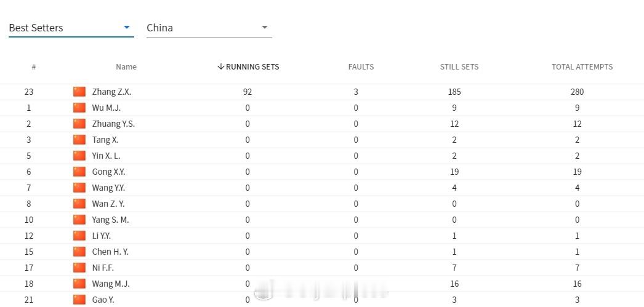Open the China team dropdown
Image resolution: width=644 pixels, height=307 pixels.
click(x=209, y=28)
